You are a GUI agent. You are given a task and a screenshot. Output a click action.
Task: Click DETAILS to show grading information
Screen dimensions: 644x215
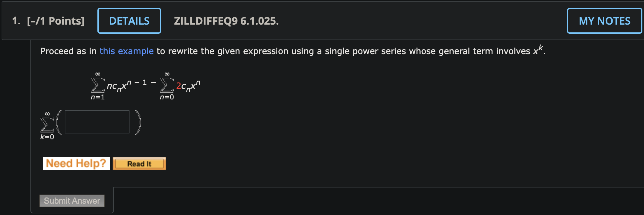[129, 20]
